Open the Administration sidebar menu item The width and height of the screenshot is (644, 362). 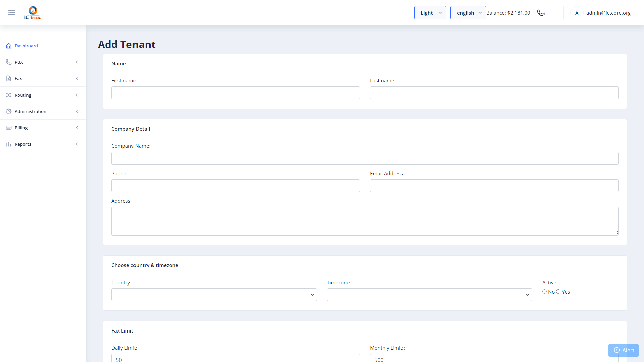[x=43, y=111]
